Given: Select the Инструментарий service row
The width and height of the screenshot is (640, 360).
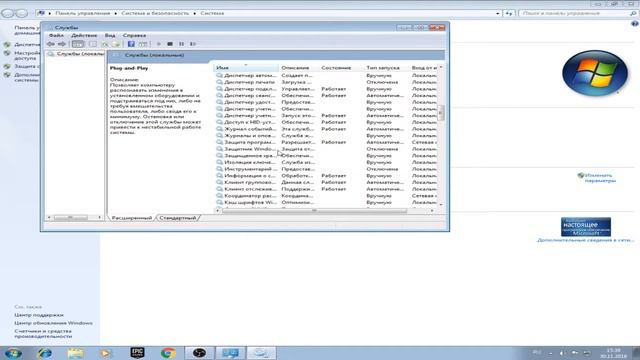Looking at the screenshot, I should point(326,169).
